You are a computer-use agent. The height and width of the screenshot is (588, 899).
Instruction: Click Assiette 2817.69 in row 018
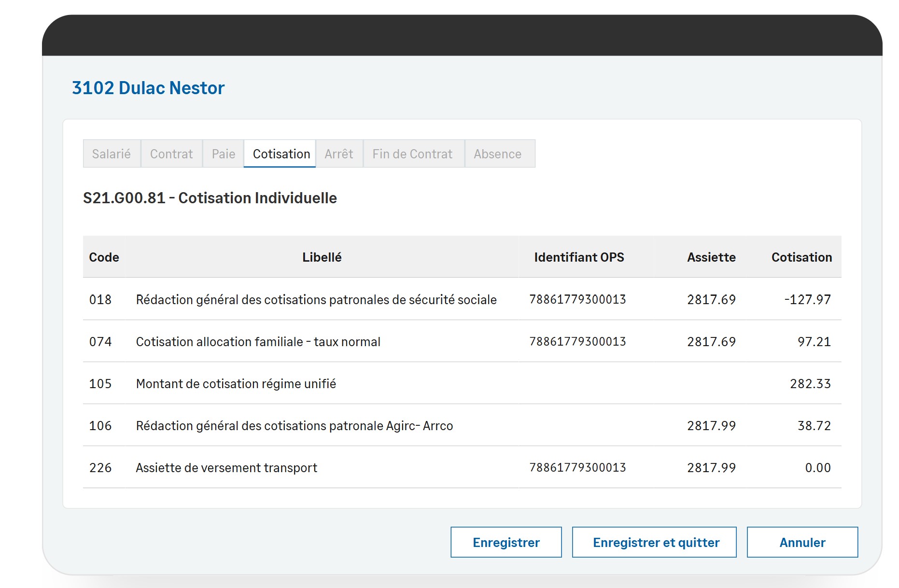point(711,300)
